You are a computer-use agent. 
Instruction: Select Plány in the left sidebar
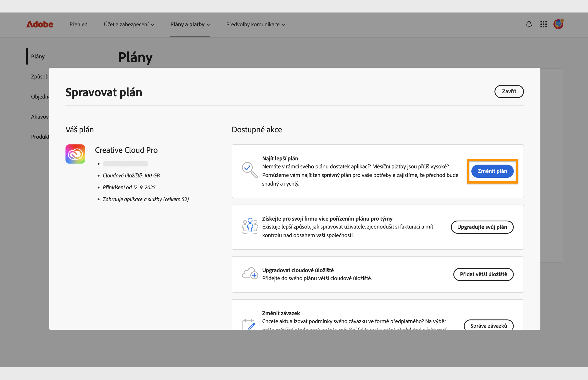[x=38, y=56]
